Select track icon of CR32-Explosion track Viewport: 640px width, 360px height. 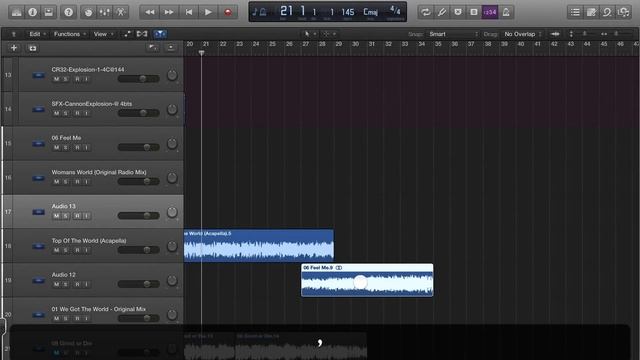point(38,76)
